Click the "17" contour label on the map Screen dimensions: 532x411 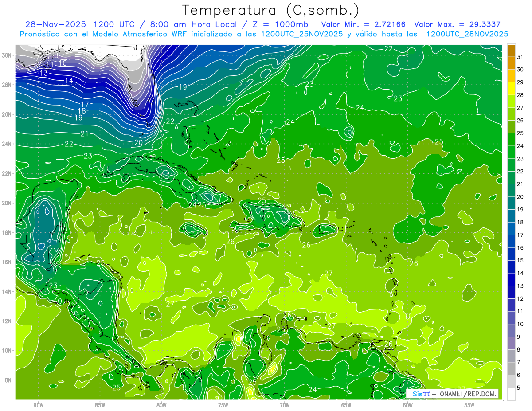pos(85,104)
